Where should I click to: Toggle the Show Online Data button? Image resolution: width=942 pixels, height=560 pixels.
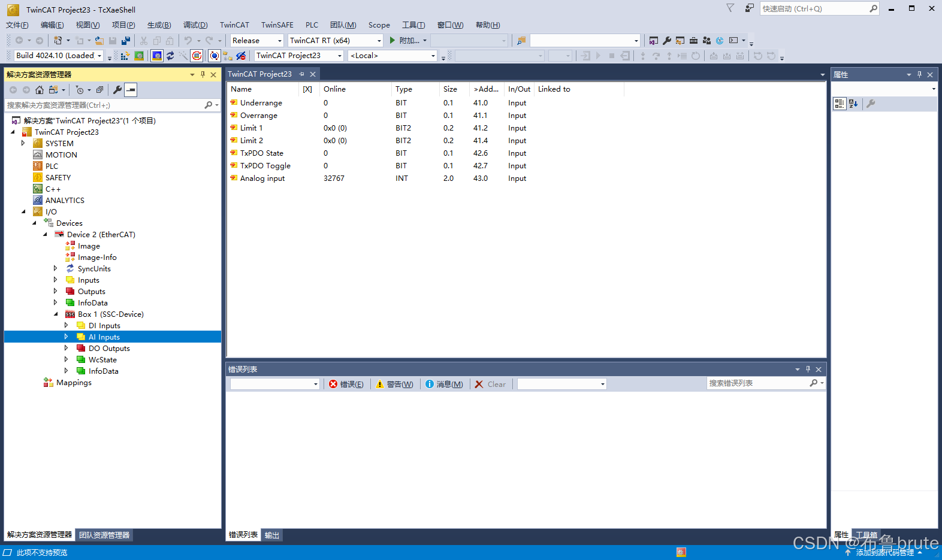(215, 56)
